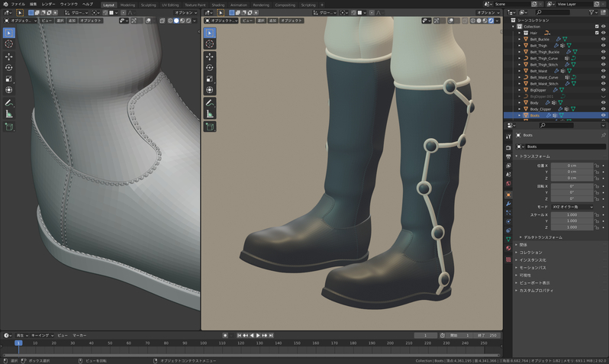Toggle lock for Scale Z
The width and height of the screenshot is (609, 364).
pos(597,227)
